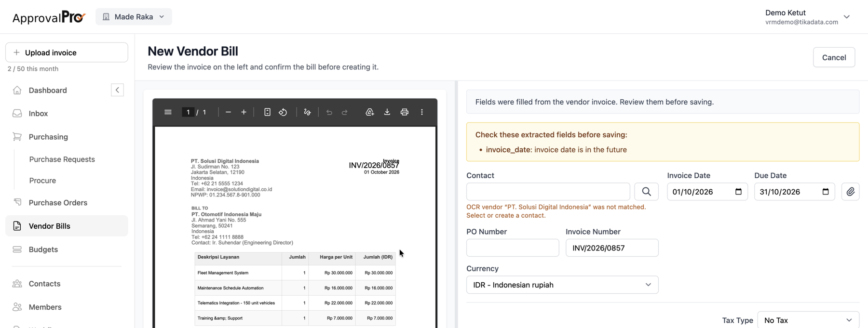Click the PO Number input field
The width and height of the screenshot is (868, 328).
pos(513,248)
